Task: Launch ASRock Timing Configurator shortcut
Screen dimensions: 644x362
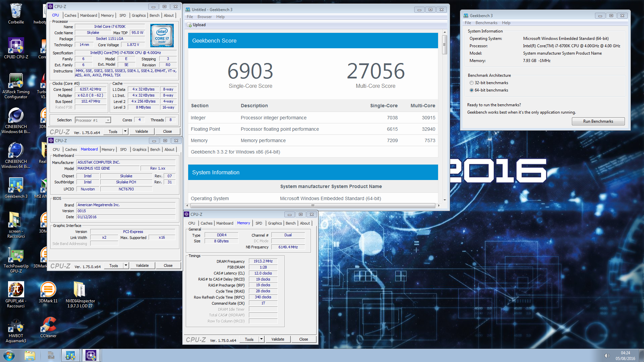Action: [16, 86]
